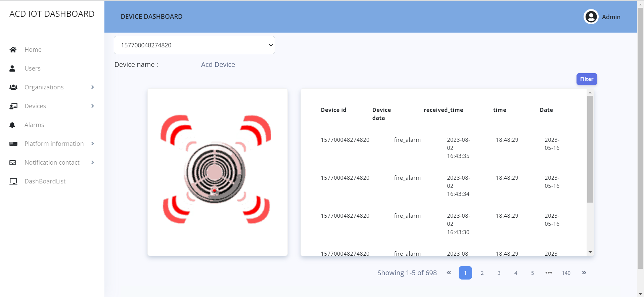Click the Alarms bell icon
644x297 pixels.
(12, 125)
